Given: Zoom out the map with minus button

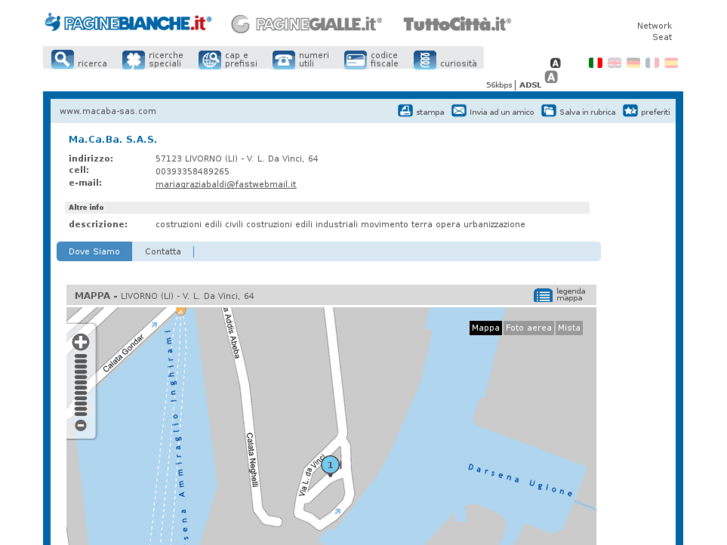Looking at the screenshot, I should click(81, 425).
